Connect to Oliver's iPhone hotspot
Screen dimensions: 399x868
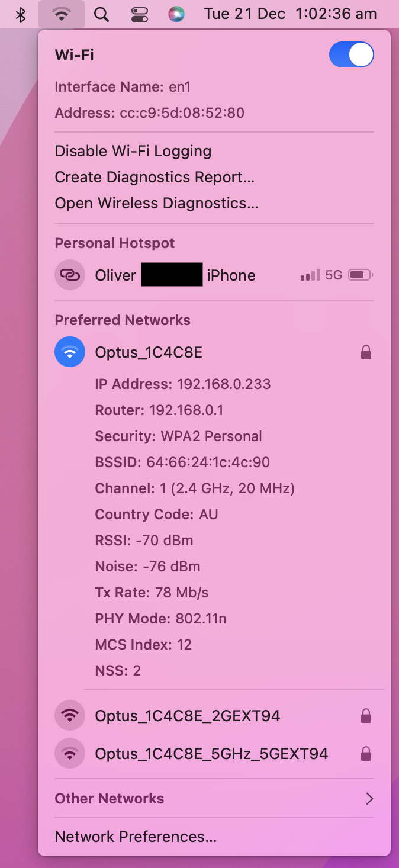pyautogui.click(x=214, y=275)
